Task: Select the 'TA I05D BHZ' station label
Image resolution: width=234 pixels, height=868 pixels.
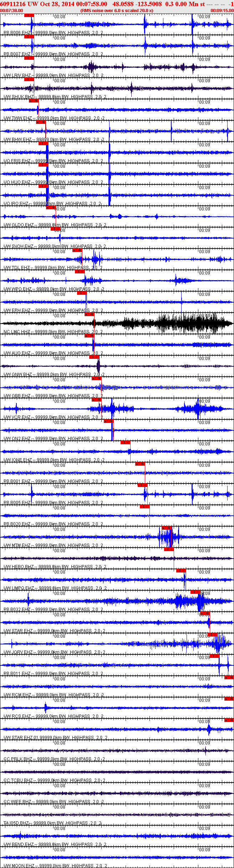Action: [x=16, y=823]
